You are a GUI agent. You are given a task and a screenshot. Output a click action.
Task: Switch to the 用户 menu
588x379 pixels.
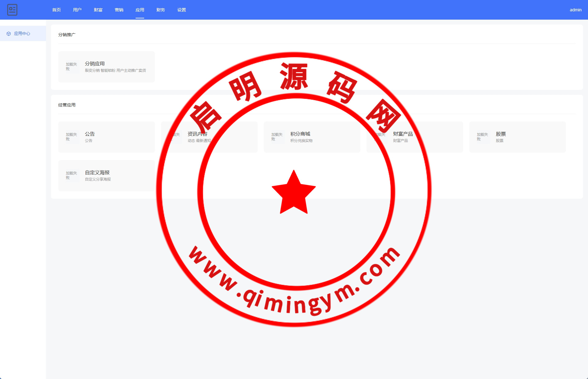pos(77,10)
